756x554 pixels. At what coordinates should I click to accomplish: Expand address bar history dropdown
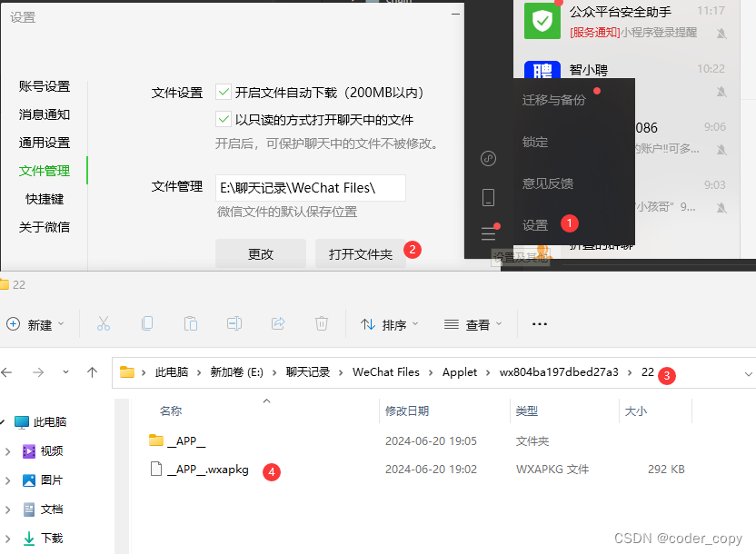[x=748, y=374]
